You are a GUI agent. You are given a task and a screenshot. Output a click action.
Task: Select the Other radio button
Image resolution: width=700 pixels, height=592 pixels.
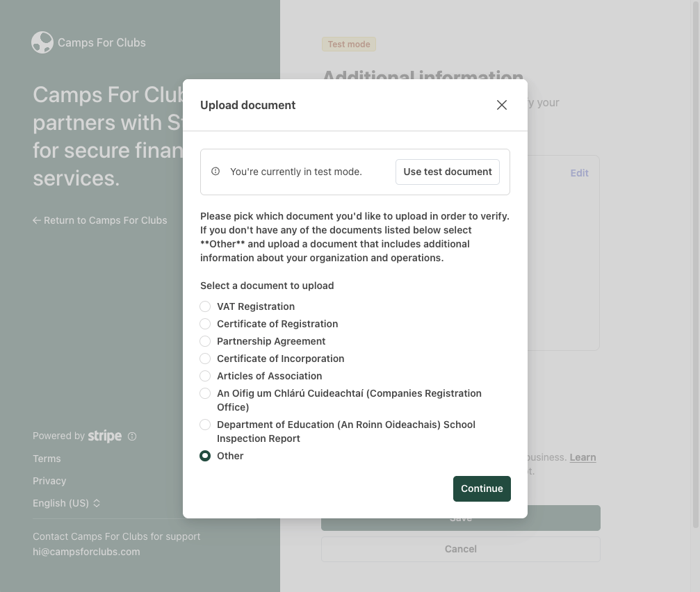205,456
